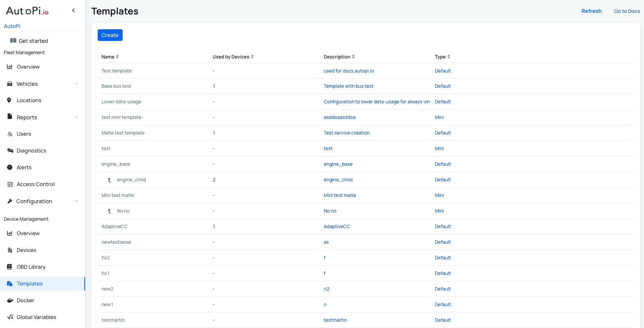Select the 'Test template' name cell

tap(116, 71)
